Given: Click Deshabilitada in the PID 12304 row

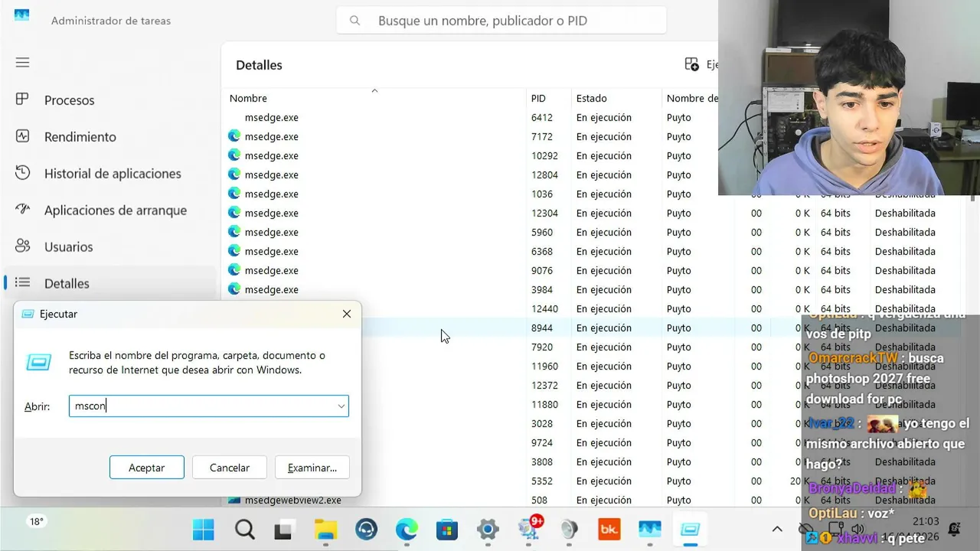Looking at the screenshot, I should pyautogui.click(x=905, y=213).
